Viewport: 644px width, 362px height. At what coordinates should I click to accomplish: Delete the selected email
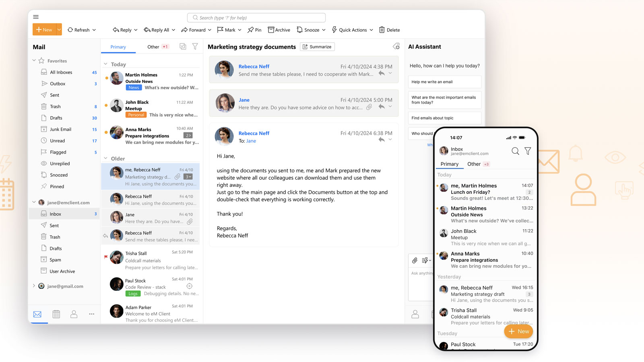[x=389, y=30]
